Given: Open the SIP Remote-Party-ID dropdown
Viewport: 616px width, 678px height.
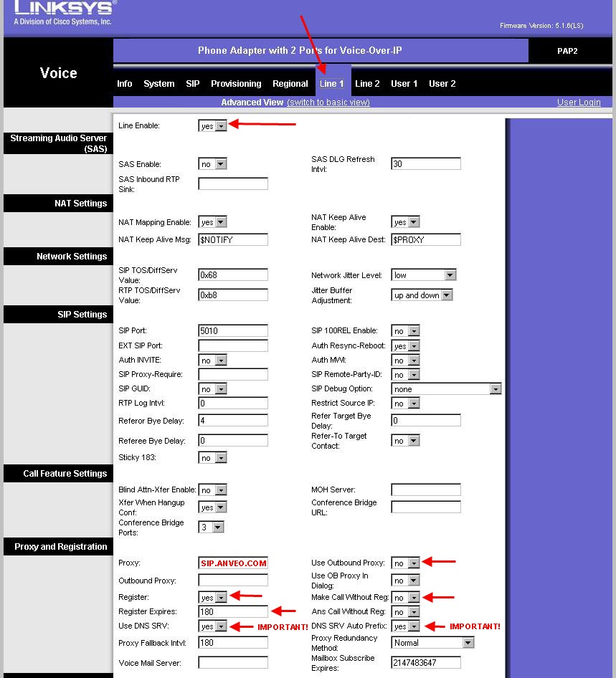Looking at the screenshot, I should 405,375.
